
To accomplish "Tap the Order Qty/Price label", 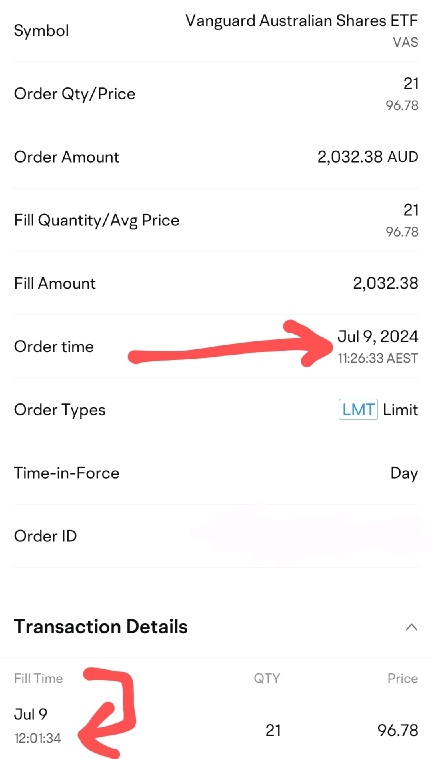I will coord(75,94).
